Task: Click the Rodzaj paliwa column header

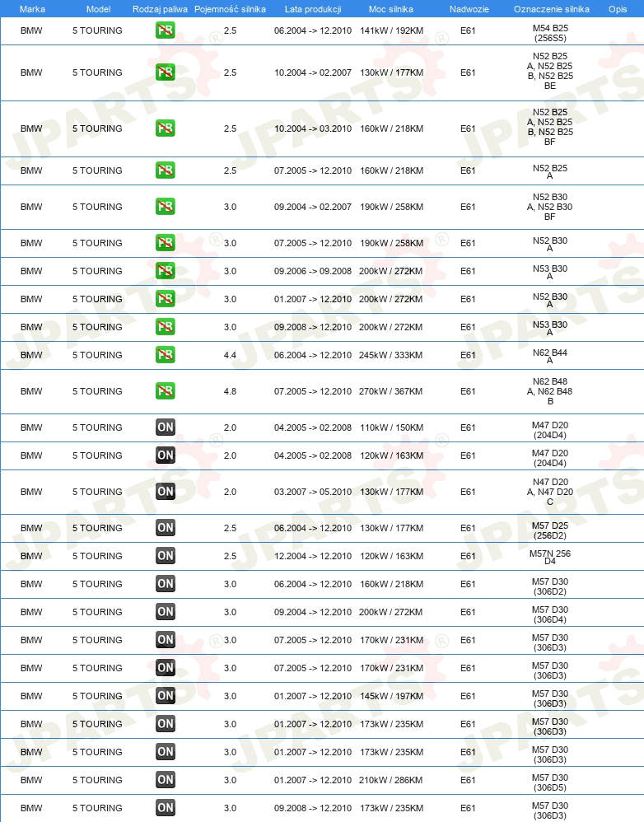Action: coord(160,9)
